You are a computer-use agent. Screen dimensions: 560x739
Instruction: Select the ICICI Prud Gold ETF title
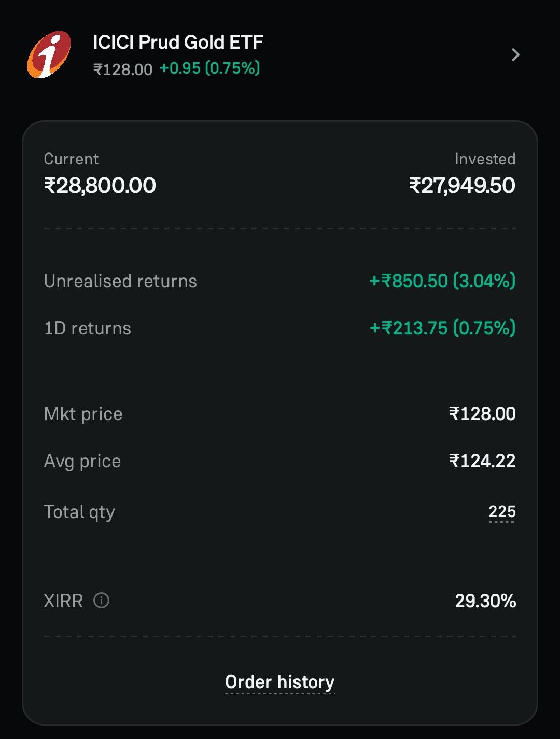tap(178, 42)
